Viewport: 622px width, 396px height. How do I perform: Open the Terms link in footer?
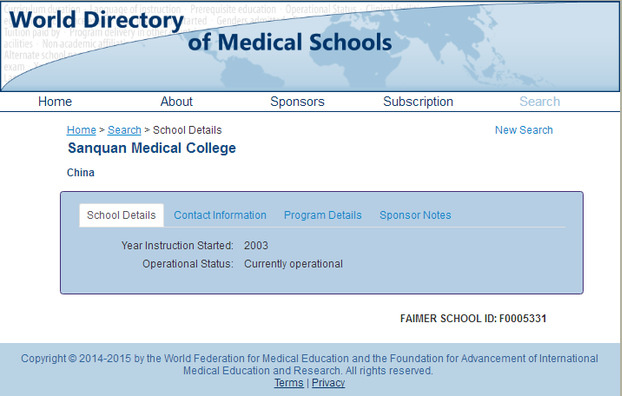coord(289,383)
